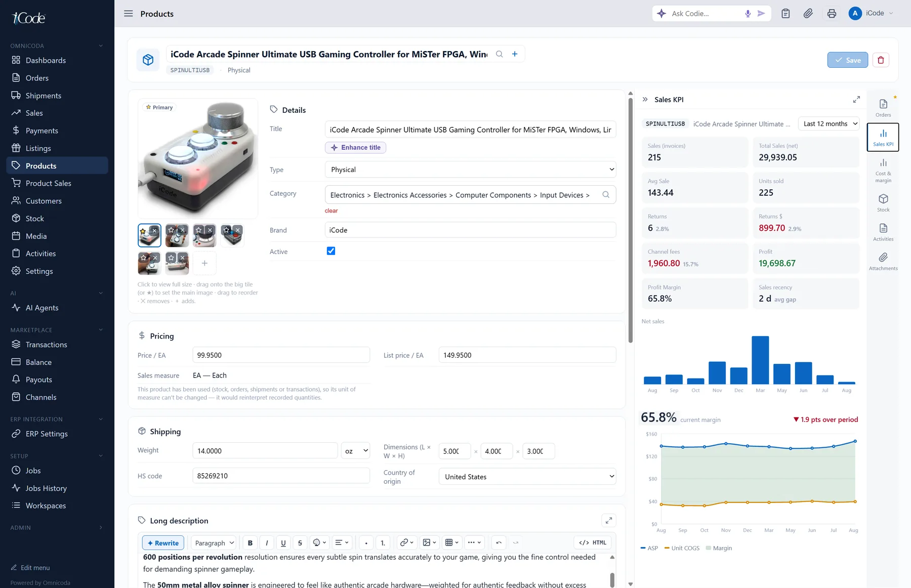Click the product cube icon by title

tap(148, 60)
